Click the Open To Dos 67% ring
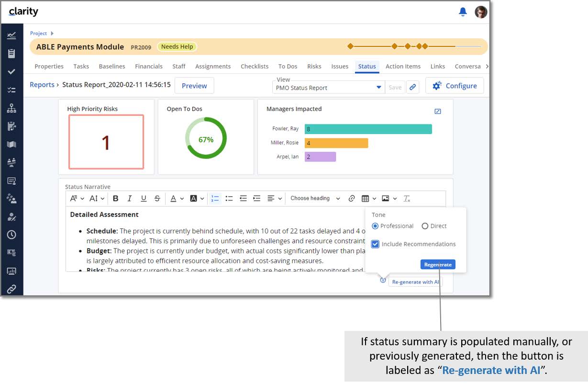Screen dimensions: 588x385 point(206,138)
